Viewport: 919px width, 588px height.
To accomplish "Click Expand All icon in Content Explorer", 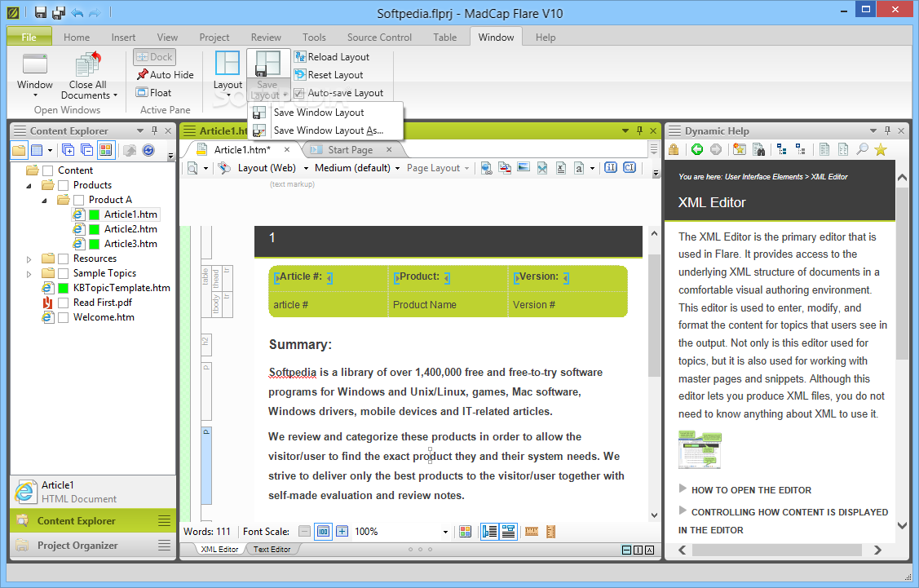I will pyautogui.click(x=68, y=150).
